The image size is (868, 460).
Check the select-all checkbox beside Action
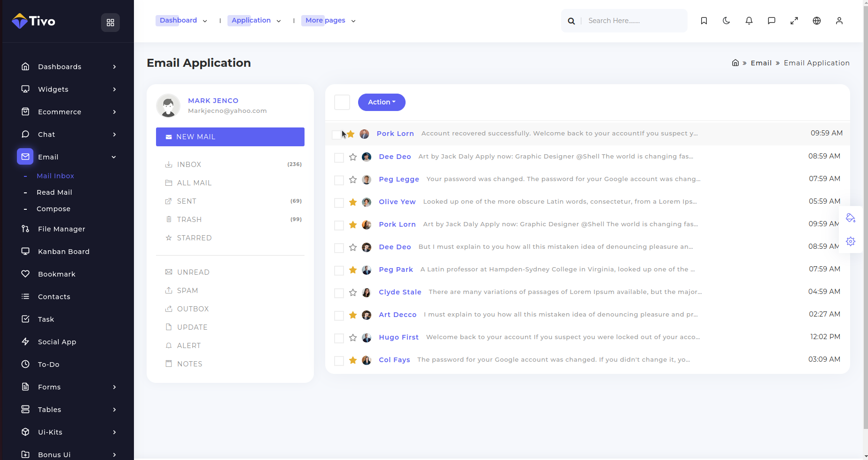click(342, 102)
